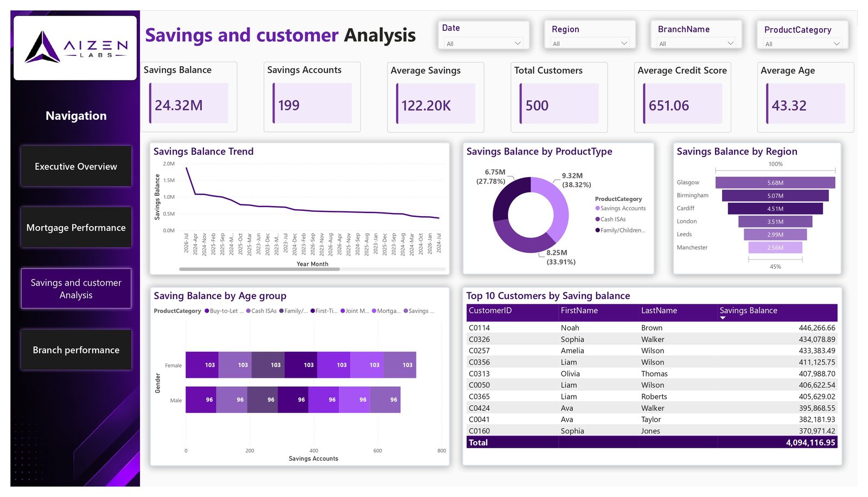Click the Average Credit Score 651.06 card
Image resolution: width=868 pixels, height=497 pixels.
(x=682, y=97)
